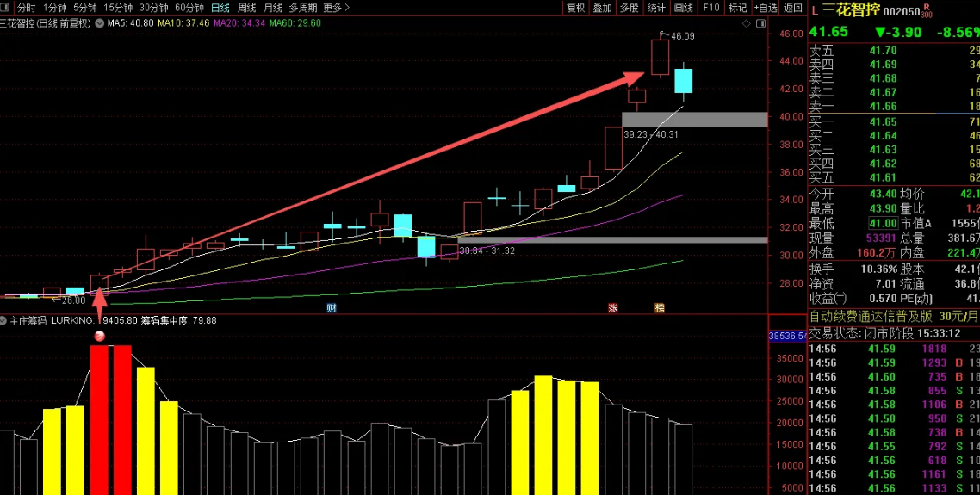Image resolution: width=980 pixels, height=495 pixels.
Task: Expand 更多 period options
Action: [336, 8]
